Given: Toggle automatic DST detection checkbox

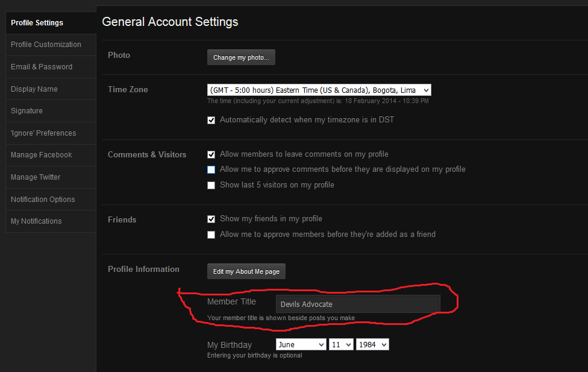Looking at the screenshot, I should pos(211,121).
